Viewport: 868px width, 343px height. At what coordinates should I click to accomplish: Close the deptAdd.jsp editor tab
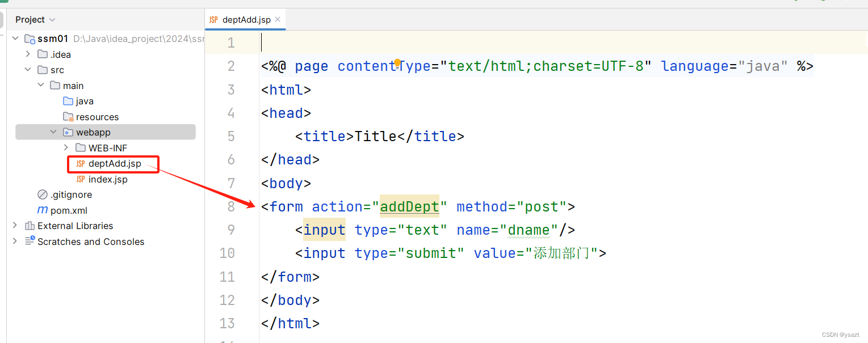click(278, 19)
